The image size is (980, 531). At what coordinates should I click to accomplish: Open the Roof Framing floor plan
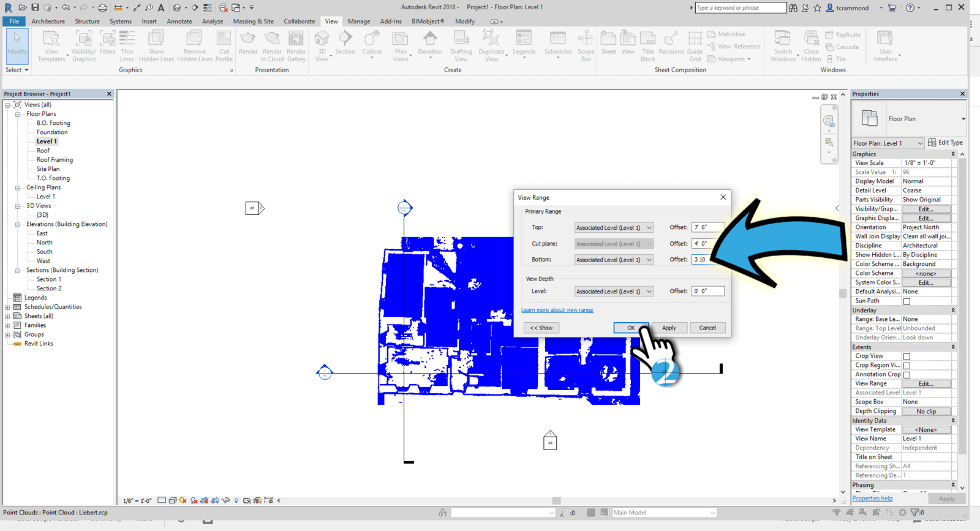point(55,160)
